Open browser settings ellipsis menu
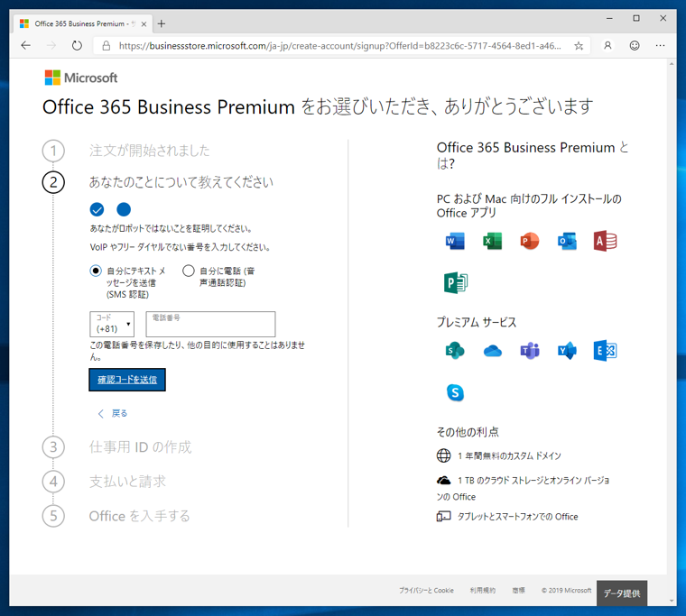This screenshot has width=686, height=616. click(660, 45)
